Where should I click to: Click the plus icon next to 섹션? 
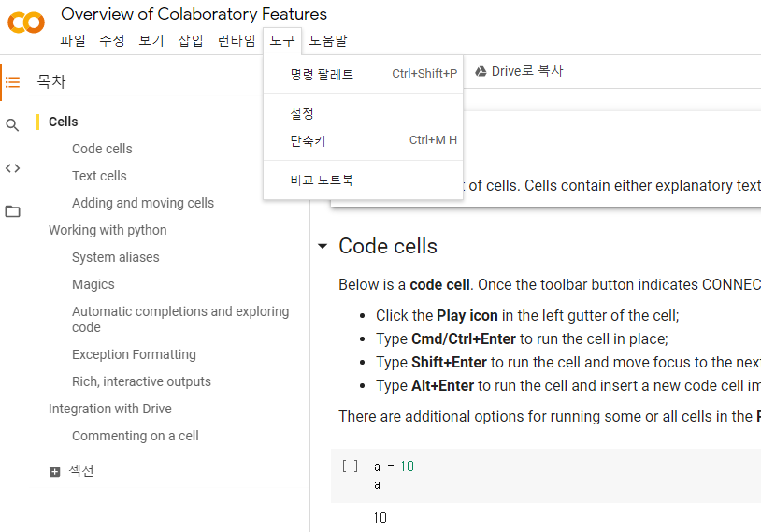[x=55, y=471]
